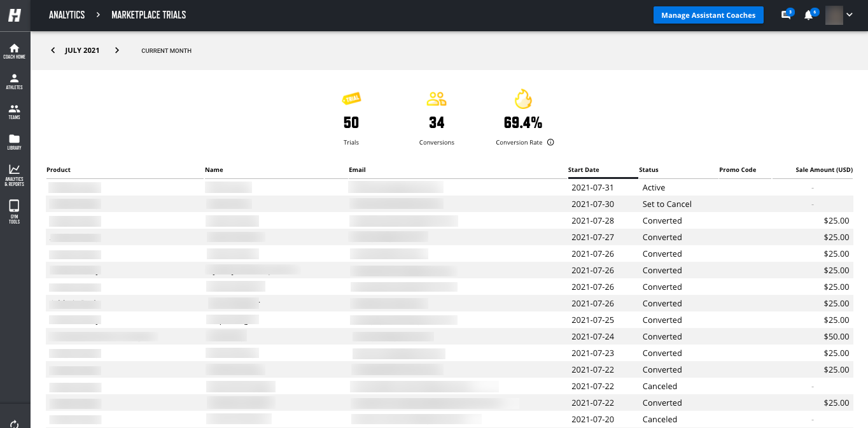This screenshot has height=428, width=868.
Task: Go to Athletes in the sidebar
Action: click(x=15, y=82)
